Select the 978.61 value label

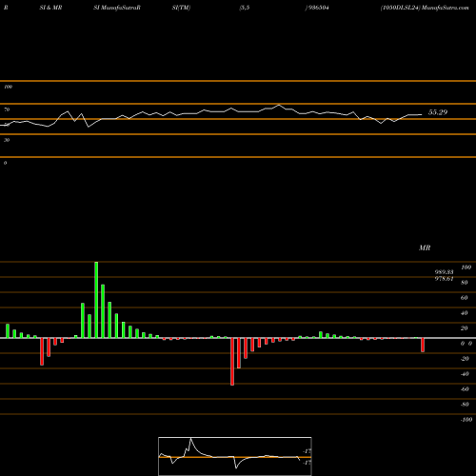coord(444,279)
